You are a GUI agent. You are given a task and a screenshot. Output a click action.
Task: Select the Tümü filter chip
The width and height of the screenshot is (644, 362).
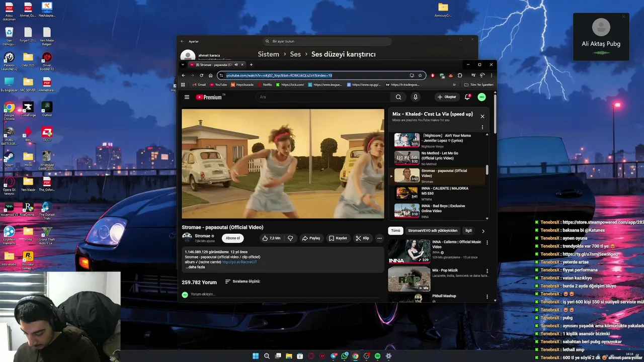pos(396,231)
